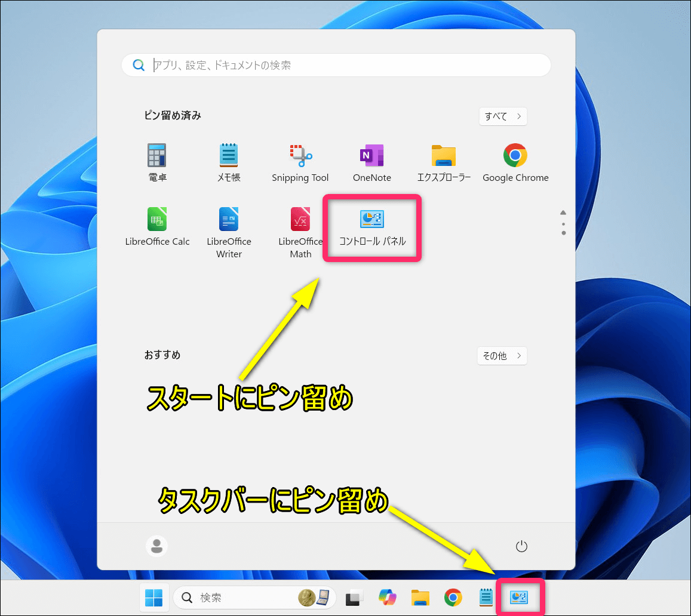Open エクスプローラー in the pinned section
The height and width of the screenshot is (616, 691).
444,162
